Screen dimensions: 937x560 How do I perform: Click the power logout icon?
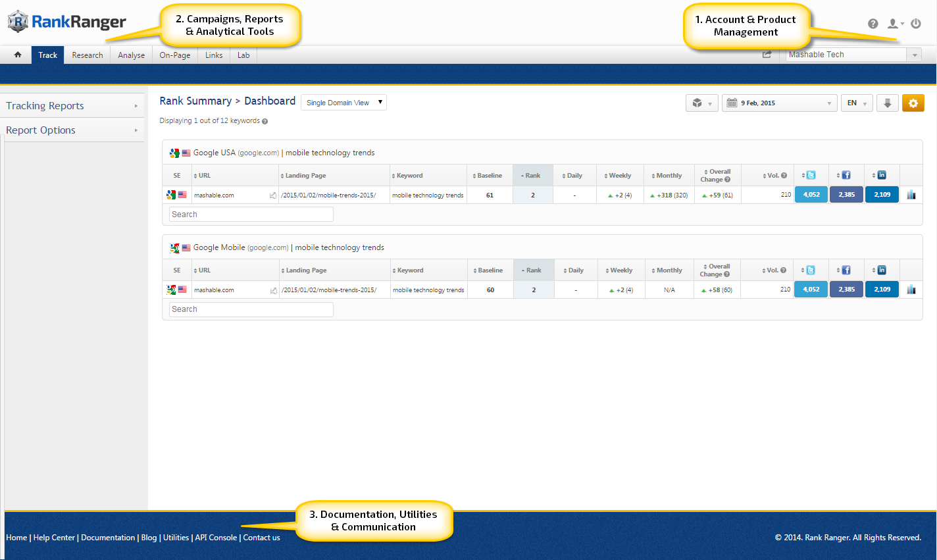915,24
